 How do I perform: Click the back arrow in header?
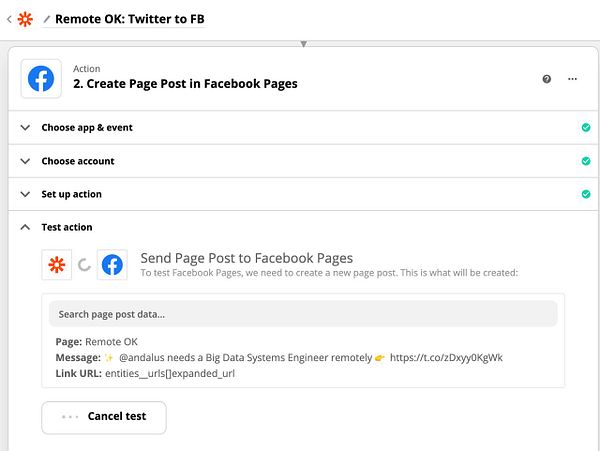click(9, 19)
